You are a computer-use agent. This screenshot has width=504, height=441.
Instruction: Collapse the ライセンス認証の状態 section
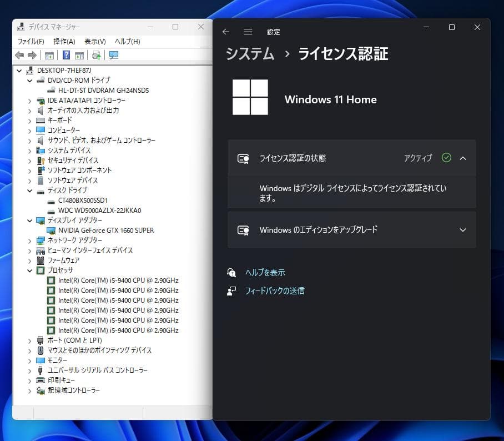click(x=463, y=158)
